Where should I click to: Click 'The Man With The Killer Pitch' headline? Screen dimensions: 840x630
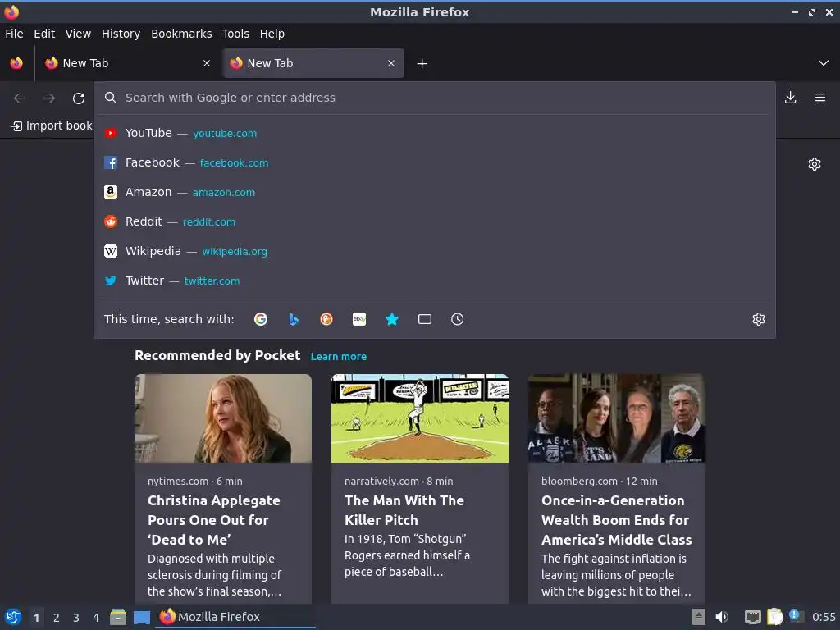click(404, 510)
